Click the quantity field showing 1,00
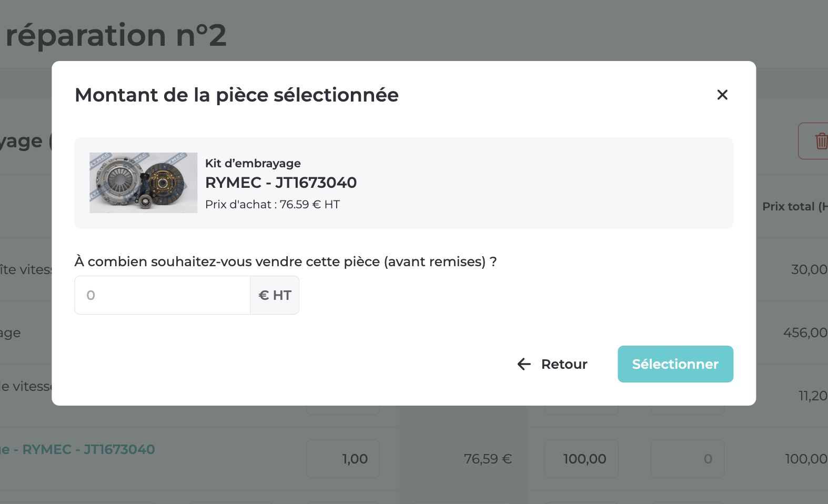The height and width of the screenshot is (504, 828). click(343, 459)
